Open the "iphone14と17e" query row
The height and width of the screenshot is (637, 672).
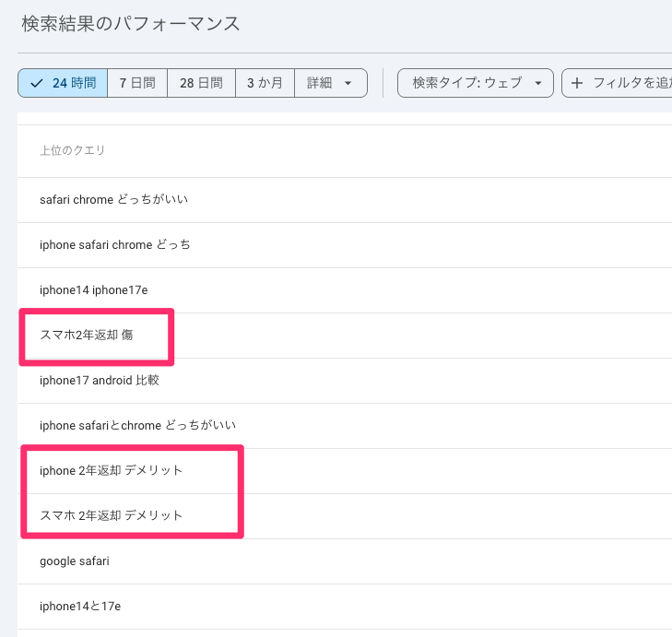point(80,606)
